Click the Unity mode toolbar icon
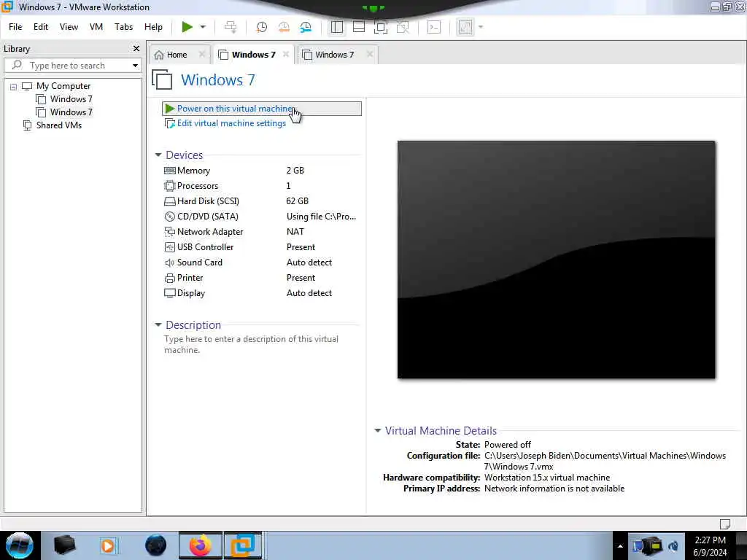The width and height of the screenshot is (747, 560). point(403,27)
